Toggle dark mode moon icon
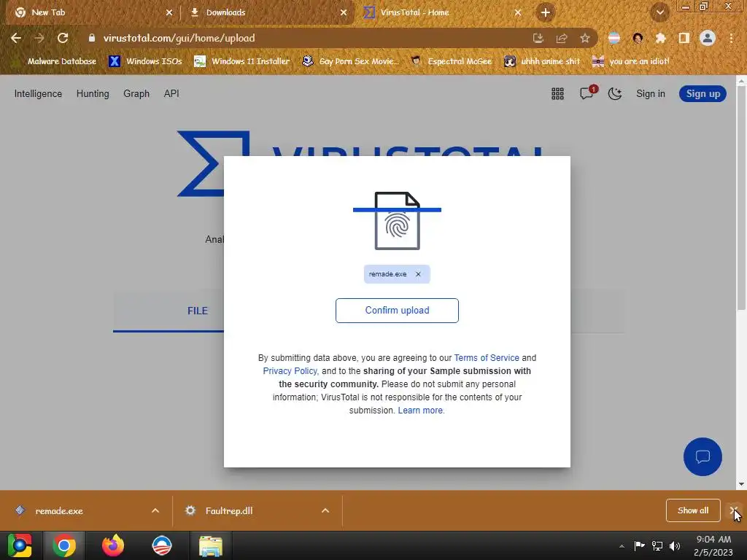Viewport: 747px width, 560px height. coord(615,94)
